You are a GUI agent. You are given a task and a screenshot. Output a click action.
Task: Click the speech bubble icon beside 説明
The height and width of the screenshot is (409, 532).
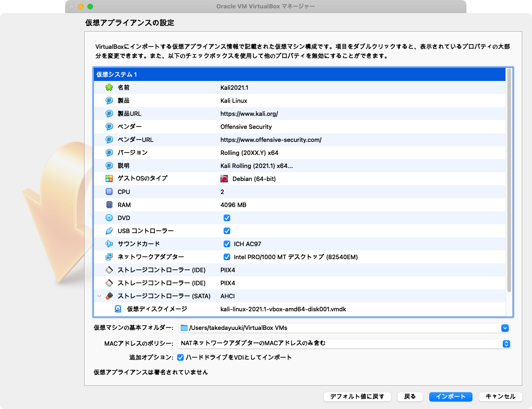(109, 166)
